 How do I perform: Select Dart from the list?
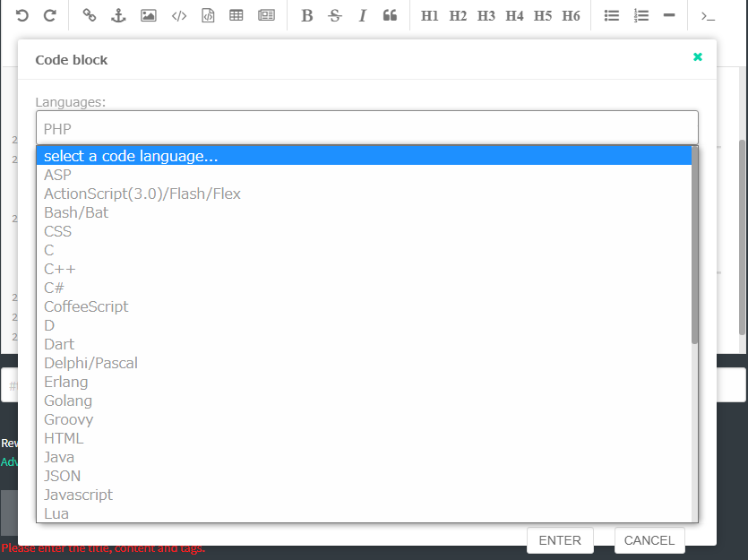(364, 344)
